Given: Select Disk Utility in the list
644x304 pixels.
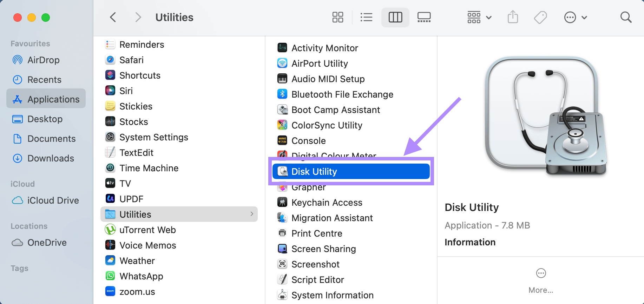Looking at the screenshot, I should coord(351,171).
